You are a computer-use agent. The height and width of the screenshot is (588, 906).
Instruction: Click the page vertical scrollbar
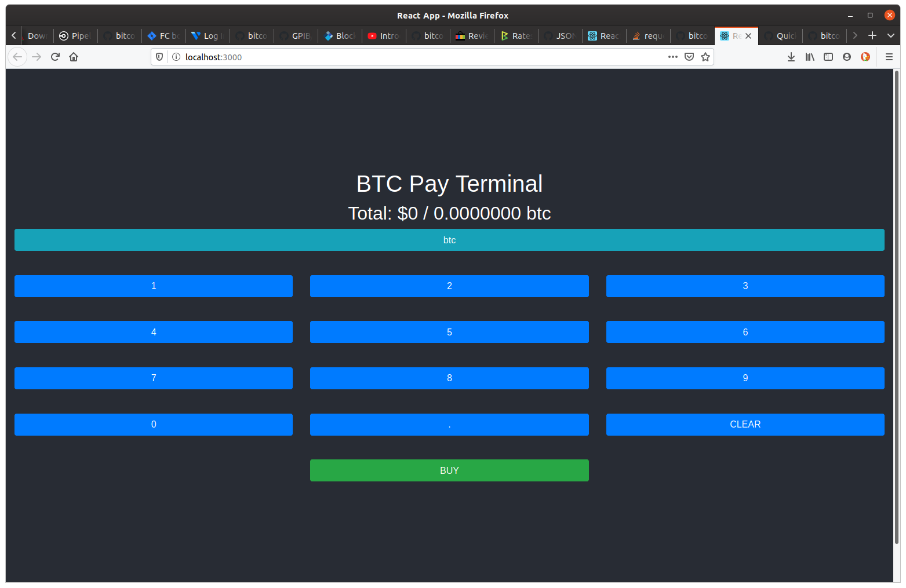pyautogui.click(x=897, y=307)
